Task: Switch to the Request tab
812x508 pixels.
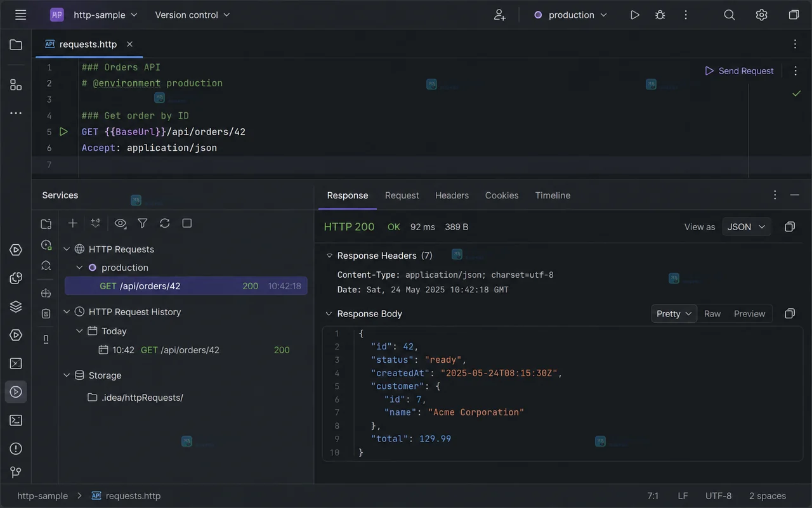Action: 402,195
